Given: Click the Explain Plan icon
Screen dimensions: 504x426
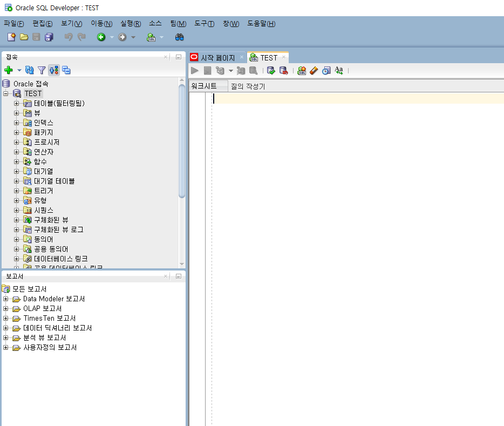Looking at the screenshot, I should (x=220, y=70).
